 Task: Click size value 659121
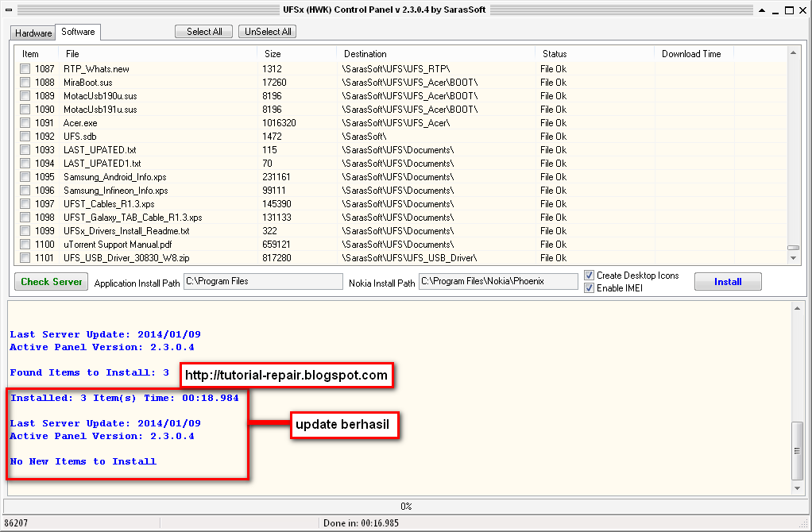click(276, 245)
